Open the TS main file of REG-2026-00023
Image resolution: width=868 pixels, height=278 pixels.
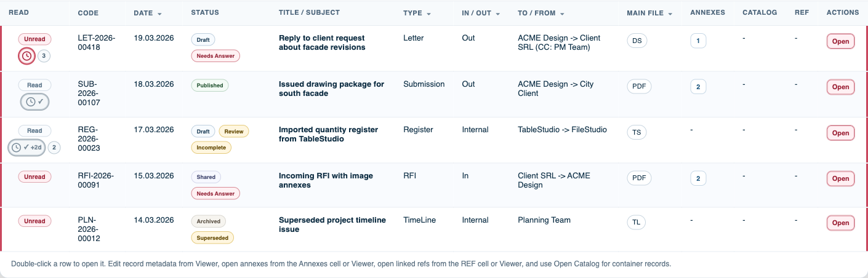[x=637, y=132]
